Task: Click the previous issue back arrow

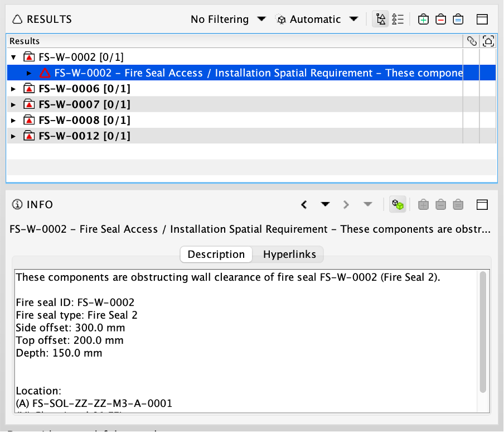Action: pos(303,204)
